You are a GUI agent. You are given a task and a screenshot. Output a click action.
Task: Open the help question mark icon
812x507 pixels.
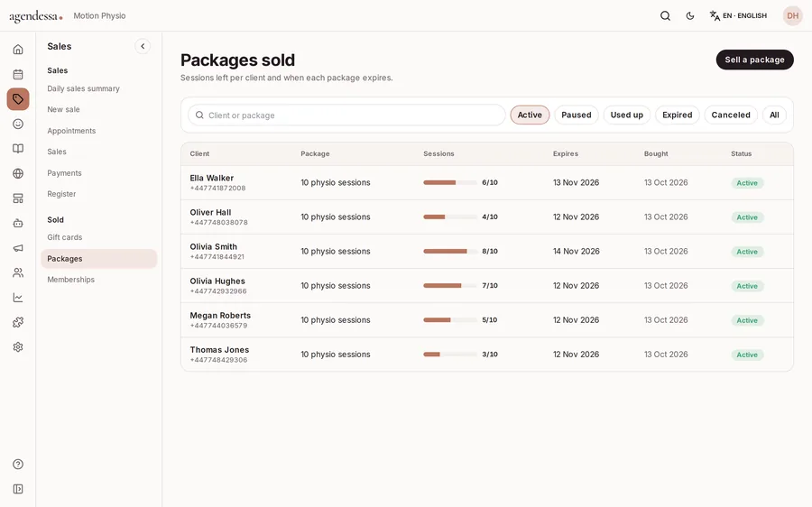tap(18, 464)
